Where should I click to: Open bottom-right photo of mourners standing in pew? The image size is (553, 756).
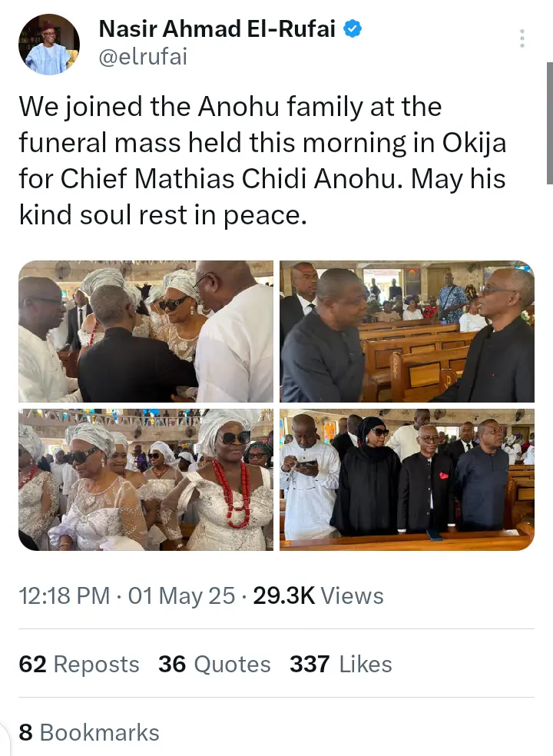coord(407,479)
